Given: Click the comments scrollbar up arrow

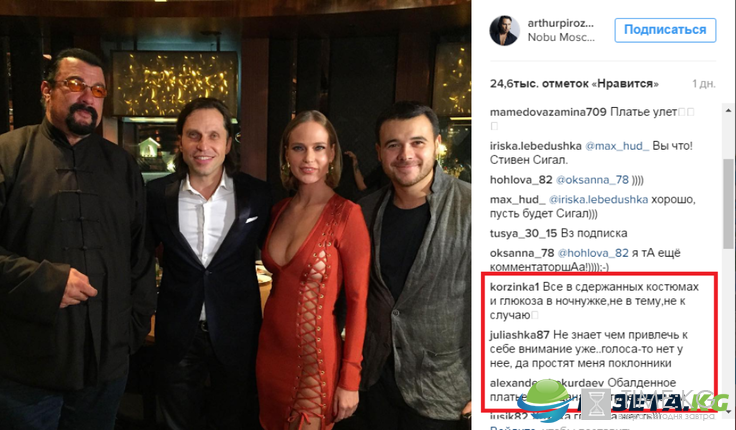Looking at the screenshot, I should pos(728,110).
